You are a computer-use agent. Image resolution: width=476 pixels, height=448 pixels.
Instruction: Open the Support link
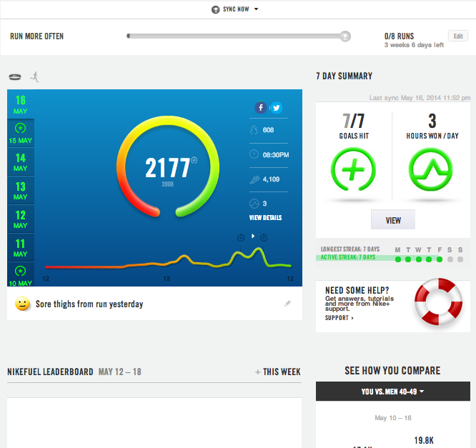(339, 318)
